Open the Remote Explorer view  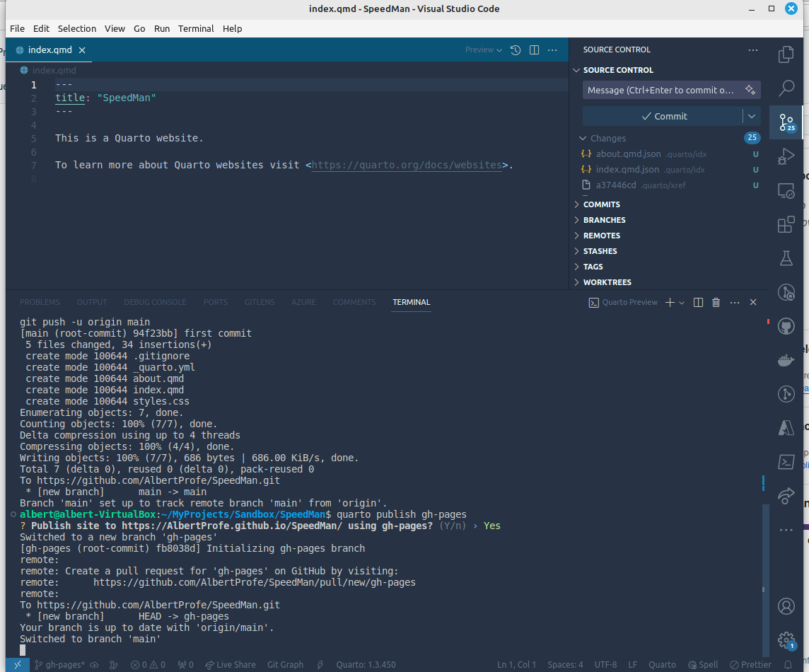786,191
